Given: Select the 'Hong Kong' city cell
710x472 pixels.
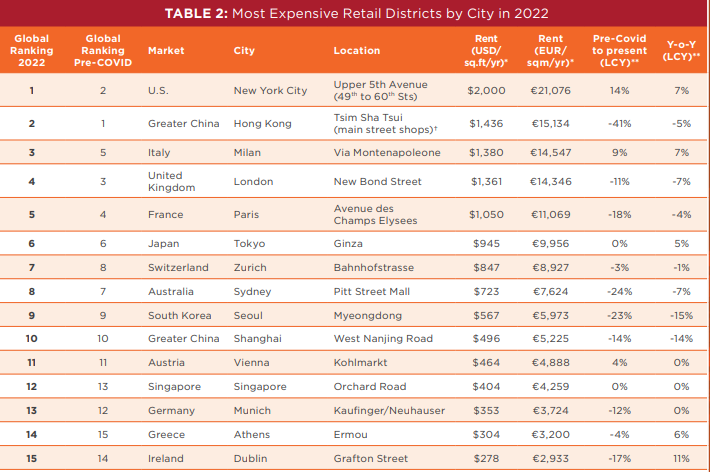Looking at the screenshot, I should (263, 123).
